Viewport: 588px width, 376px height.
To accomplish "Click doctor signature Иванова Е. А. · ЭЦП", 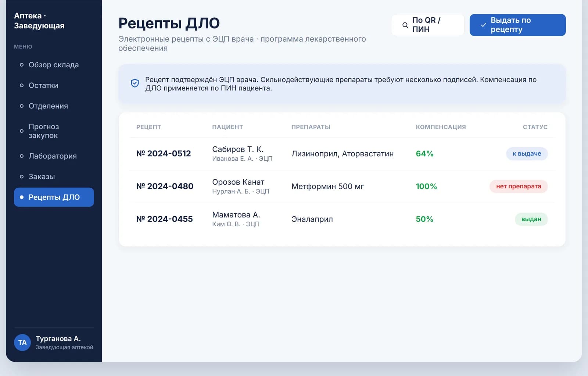I will coord(242,159).
